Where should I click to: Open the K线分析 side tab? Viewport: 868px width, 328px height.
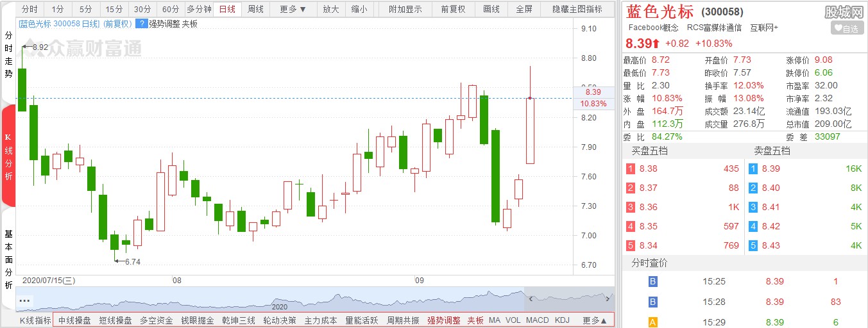pos(8,157)
